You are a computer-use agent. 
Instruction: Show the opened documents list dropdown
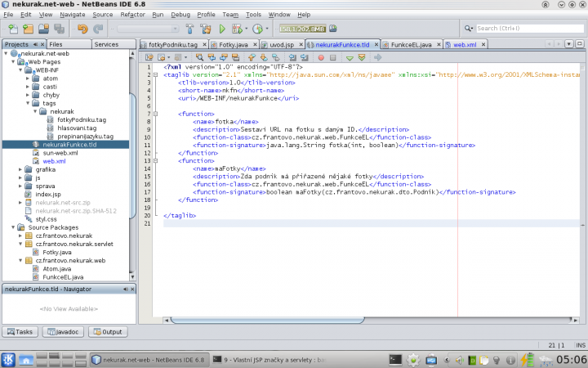(569, 44)
